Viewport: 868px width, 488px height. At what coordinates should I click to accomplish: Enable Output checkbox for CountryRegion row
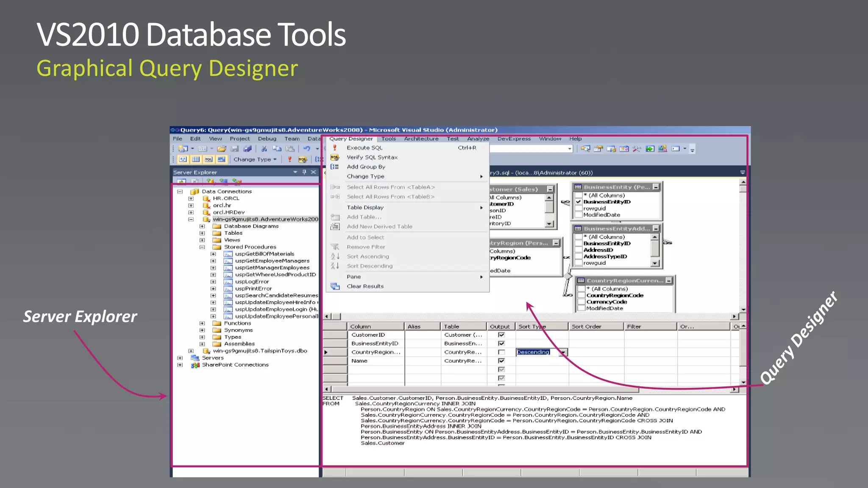[x=501, y=352]
